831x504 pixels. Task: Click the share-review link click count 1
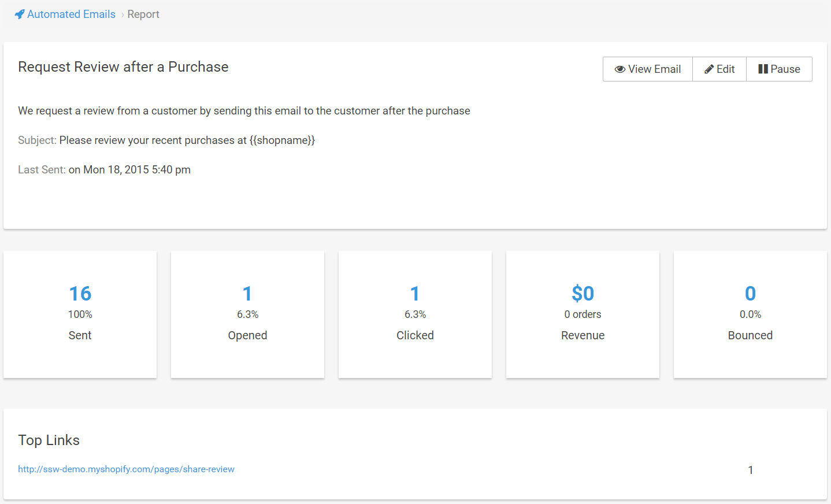tap(750, 470)
